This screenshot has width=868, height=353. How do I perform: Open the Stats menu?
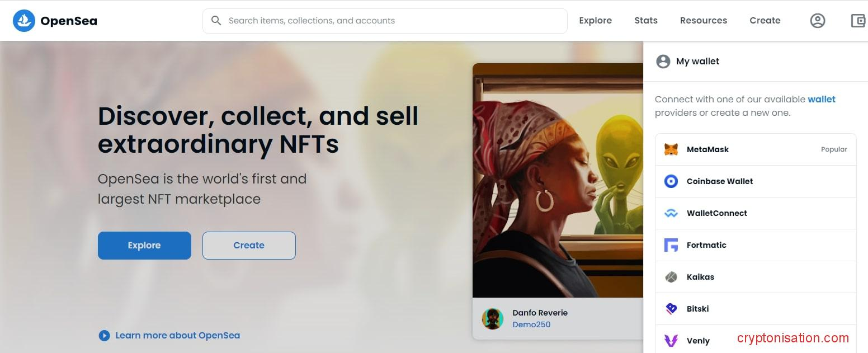pos(645,21)
